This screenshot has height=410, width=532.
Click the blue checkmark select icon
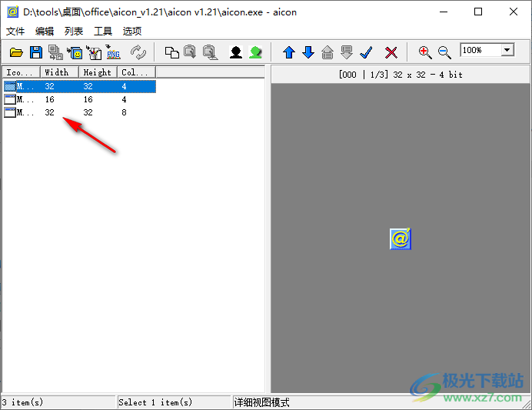366,52
